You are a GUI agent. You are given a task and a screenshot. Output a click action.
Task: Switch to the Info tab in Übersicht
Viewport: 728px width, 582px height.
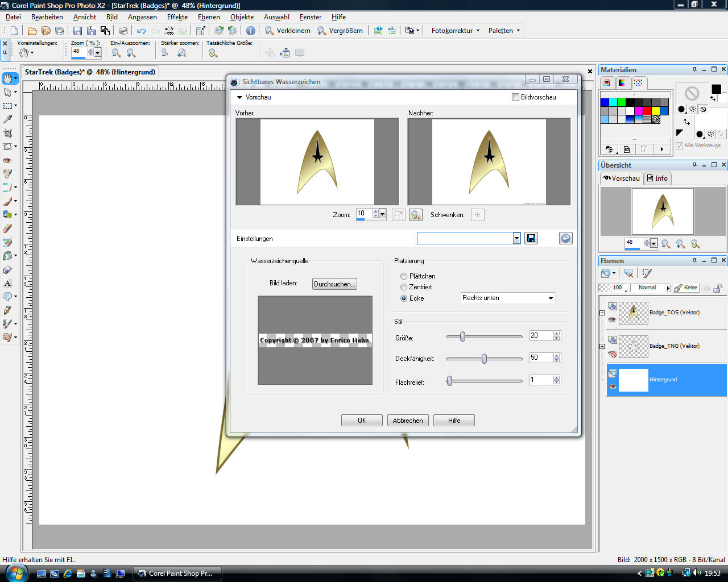[657, 178]
